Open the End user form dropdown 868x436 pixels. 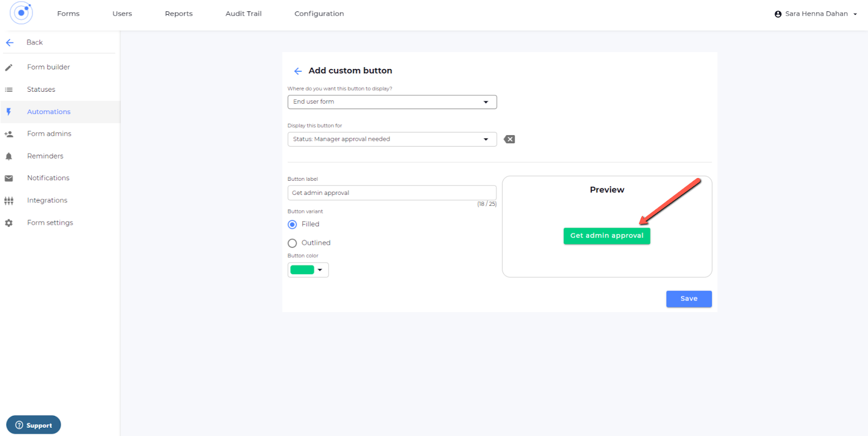coord(392,102)
